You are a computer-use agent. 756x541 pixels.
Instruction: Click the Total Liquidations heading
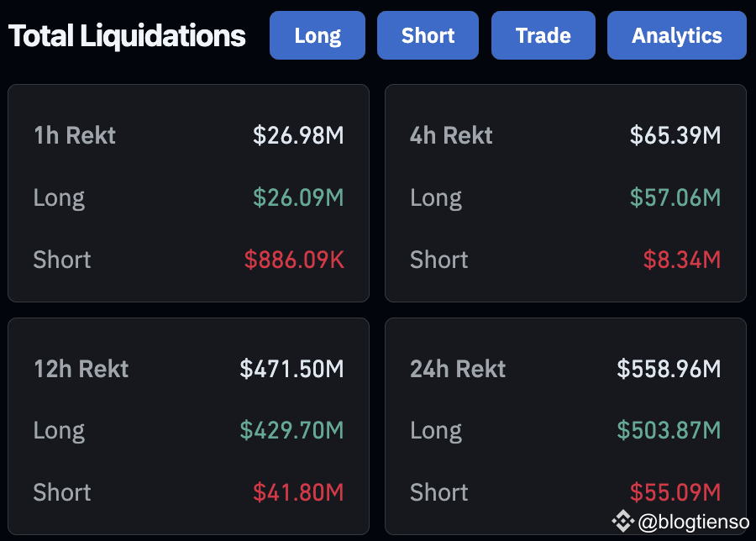tap(127, 36)
